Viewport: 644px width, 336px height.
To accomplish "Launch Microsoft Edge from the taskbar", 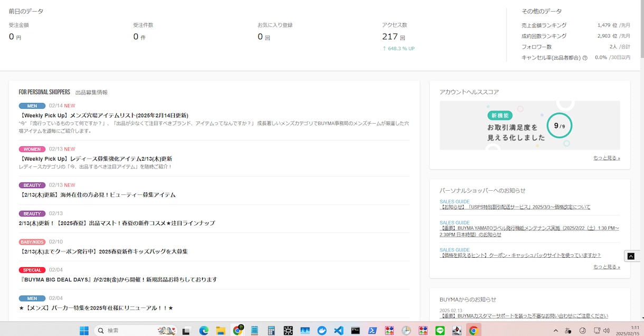I will click(x=204, y=331).
